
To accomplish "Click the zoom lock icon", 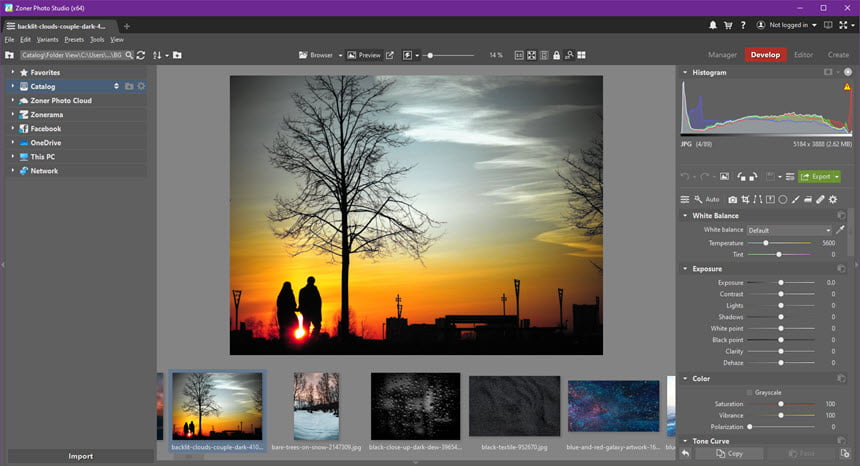I will click(x=557, y=55).
